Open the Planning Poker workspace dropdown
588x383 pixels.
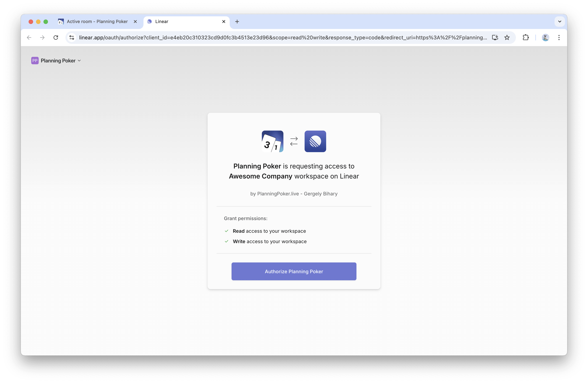[56, 61]
